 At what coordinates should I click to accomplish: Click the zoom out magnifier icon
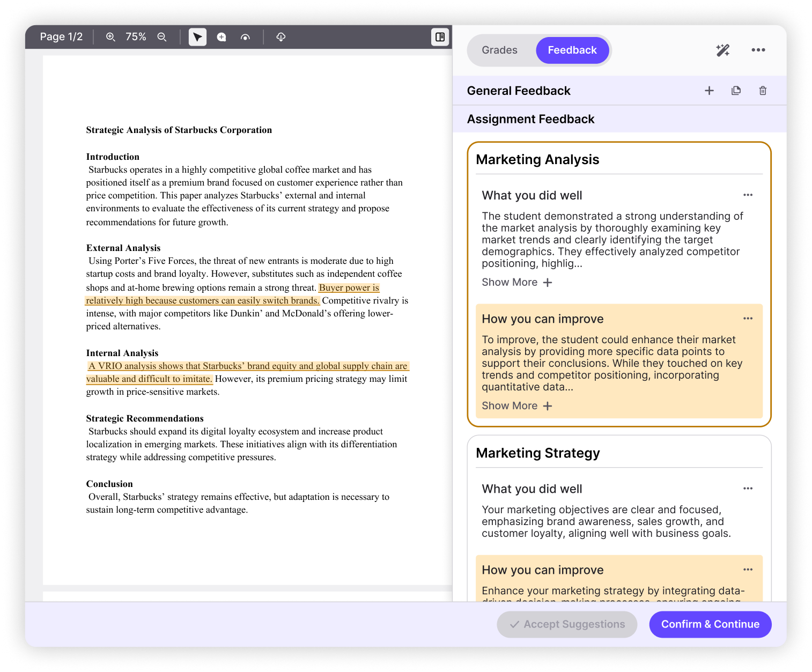(x=162, y=37)
